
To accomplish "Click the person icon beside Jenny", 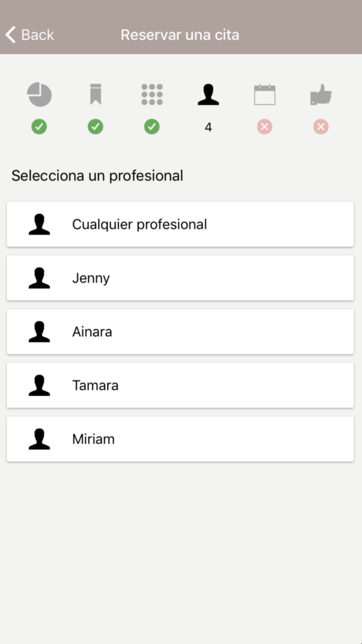I will coord(39,278).
